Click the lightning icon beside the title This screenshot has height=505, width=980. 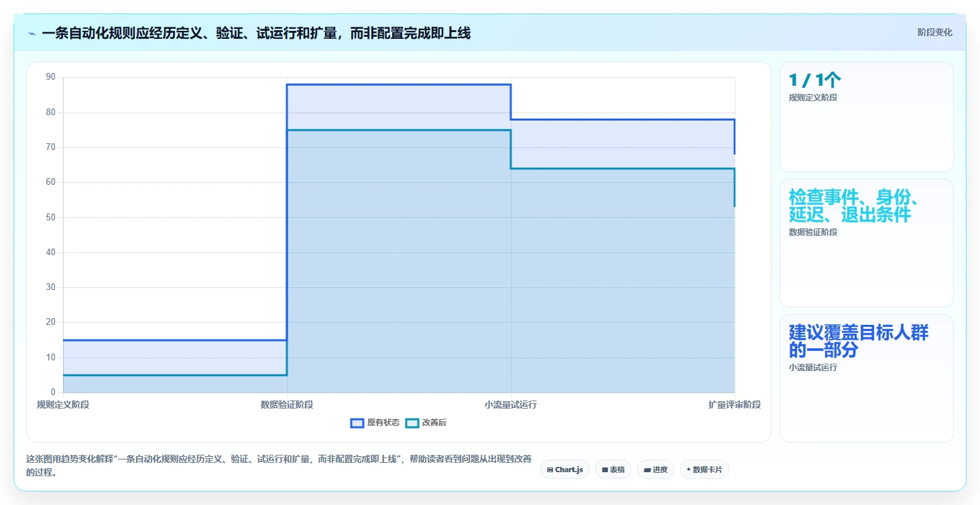[32, 33]
